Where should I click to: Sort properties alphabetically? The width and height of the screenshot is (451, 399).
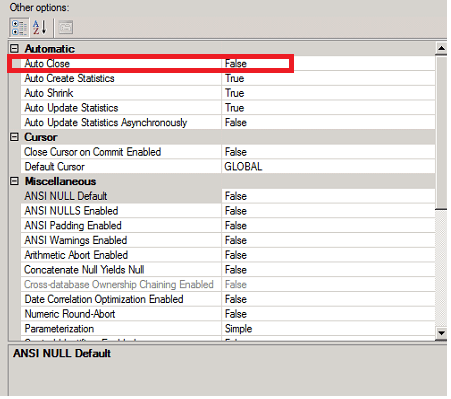tap(40, 27)
